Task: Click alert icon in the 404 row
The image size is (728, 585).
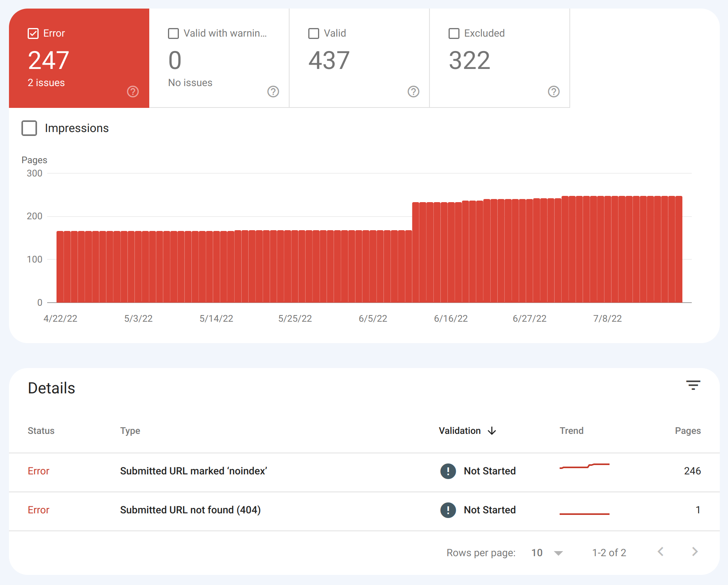Action: pyautogui.click(x=448, y=510)
